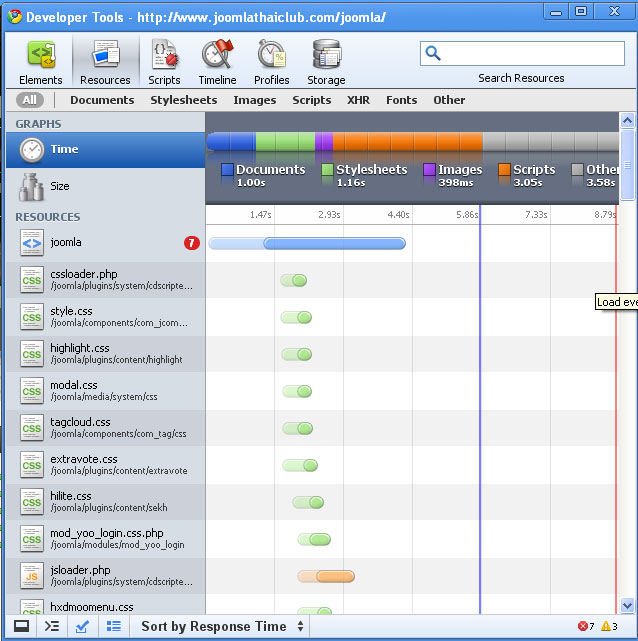The width and height of the screenshot is (638, 641).
Task: Click the tagcloud.css file icon
Action: coord(32,428)
